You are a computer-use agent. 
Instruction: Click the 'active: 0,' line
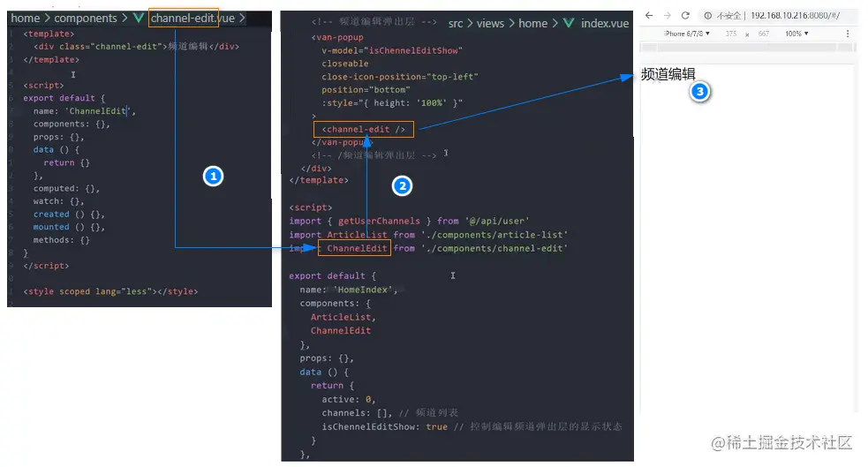pos(349,400)
